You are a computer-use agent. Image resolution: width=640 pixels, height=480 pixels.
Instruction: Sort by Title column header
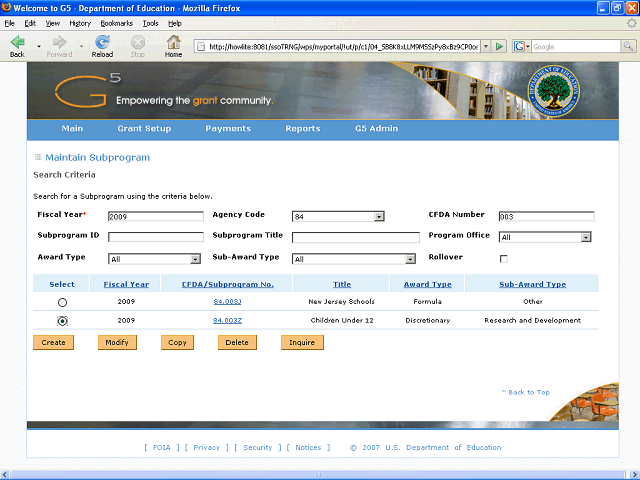click(x=342, y=284)
